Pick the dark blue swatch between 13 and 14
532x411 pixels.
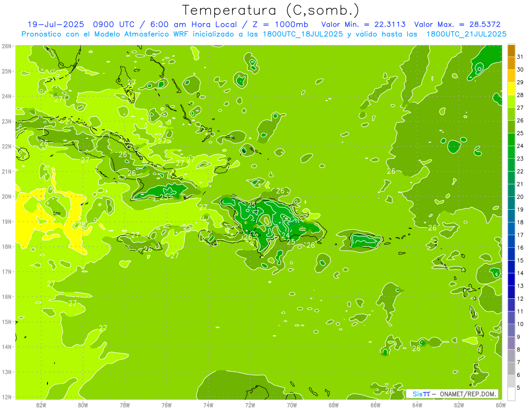coord(511,279)
